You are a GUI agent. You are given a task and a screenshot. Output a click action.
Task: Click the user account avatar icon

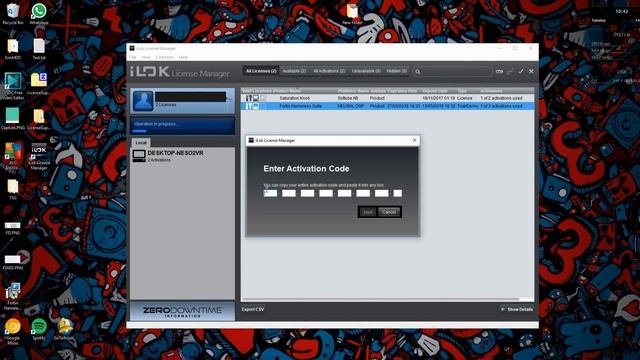[143, 100]
